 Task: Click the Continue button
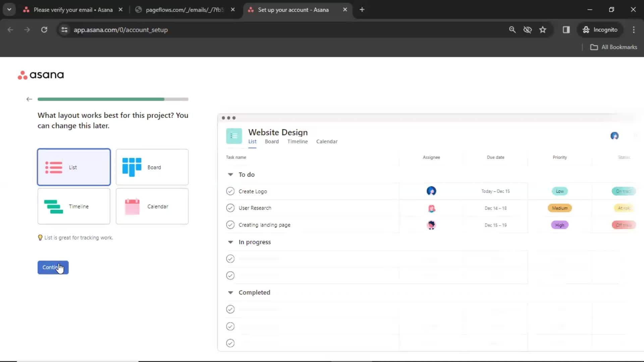tap(53, 267)
